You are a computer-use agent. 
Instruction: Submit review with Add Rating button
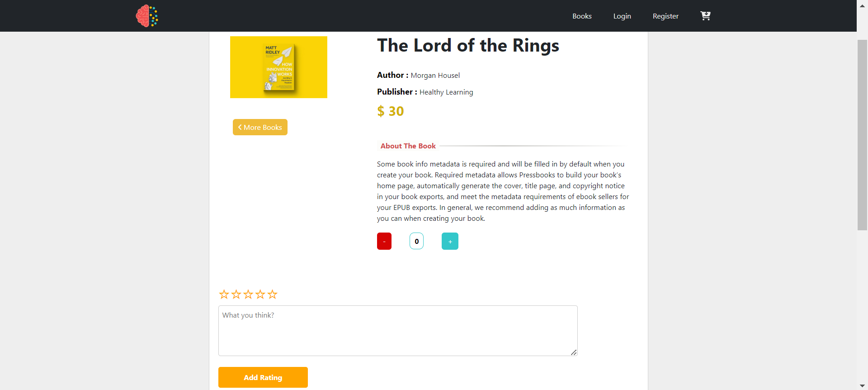click(x=263, y=377)
